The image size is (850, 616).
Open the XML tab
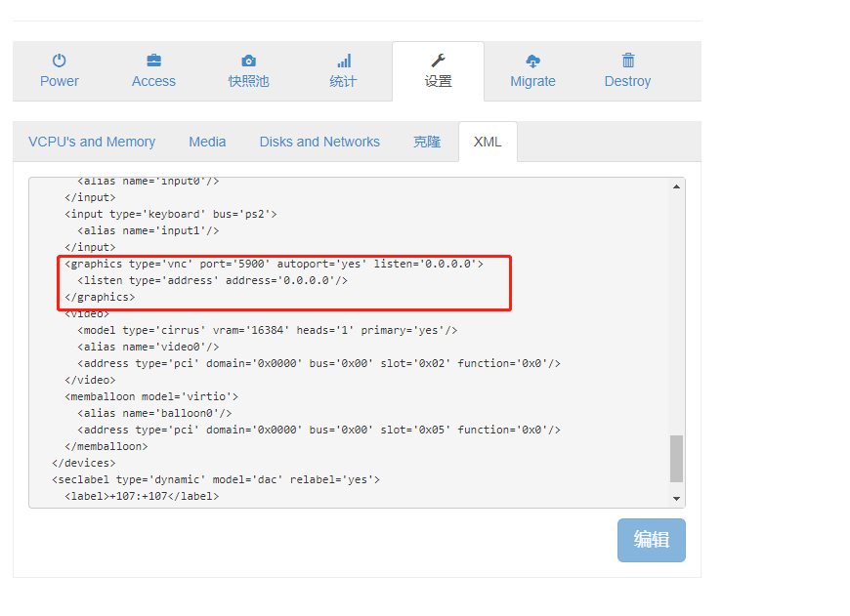tap(488, 142)
